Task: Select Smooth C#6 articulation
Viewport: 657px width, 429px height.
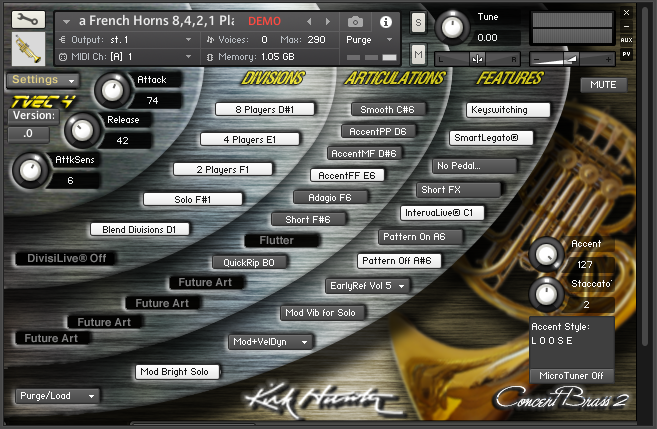Action: click(388, 109)
